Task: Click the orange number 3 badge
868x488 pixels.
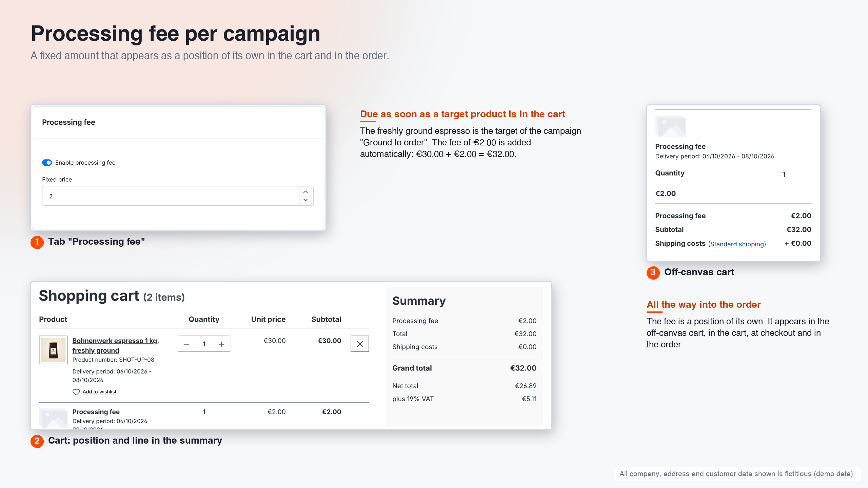Action: 653,272
